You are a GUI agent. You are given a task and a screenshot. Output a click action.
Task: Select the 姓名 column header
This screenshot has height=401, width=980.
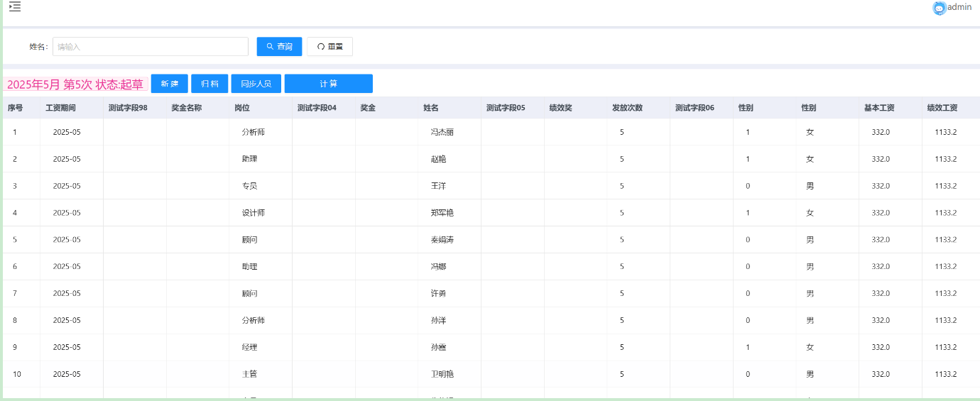(431, 108)
